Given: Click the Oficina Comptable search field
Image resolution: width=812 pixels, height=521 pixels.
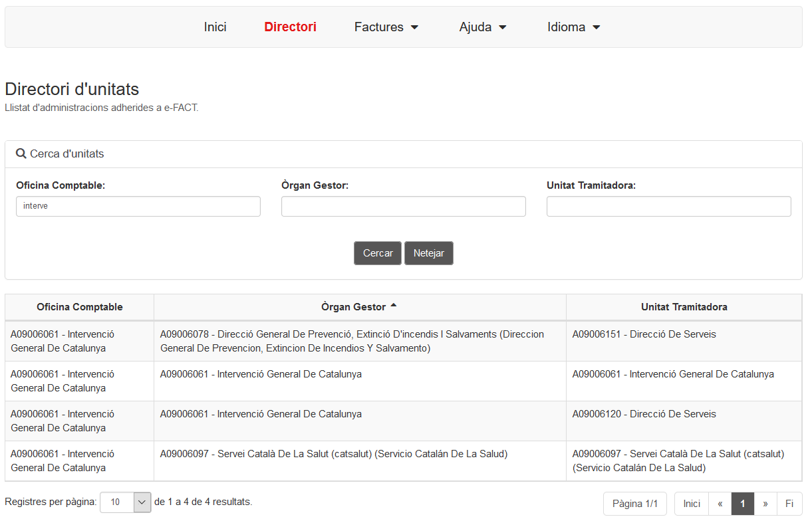Looking at the screenshot, I should [138, 206].
